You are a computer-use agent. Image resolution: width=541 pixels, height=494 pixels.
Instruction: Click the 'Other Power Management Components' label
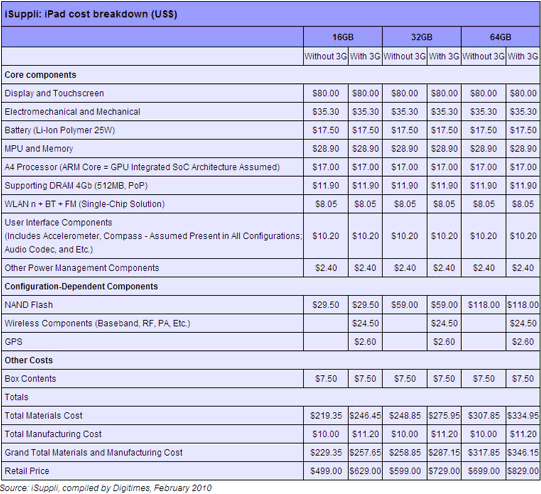point(82,268)
